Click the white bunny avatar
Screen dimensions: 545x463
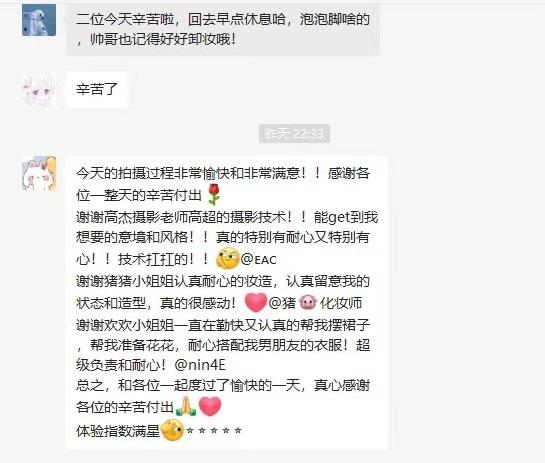[x=39, y=173]
